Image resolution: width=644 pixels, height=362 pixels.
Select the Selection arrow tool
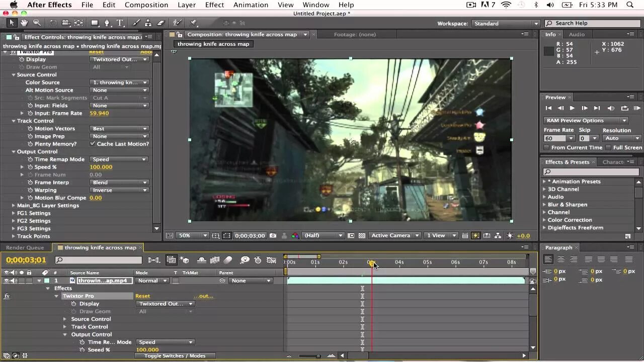pyautogui.click(x=12, y=23)
